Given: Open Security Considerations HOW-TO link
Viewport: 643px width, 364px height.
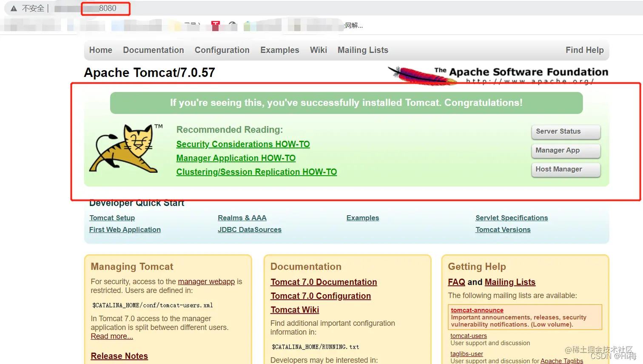Looking at the screenshot, I should [x=243, y=144].
